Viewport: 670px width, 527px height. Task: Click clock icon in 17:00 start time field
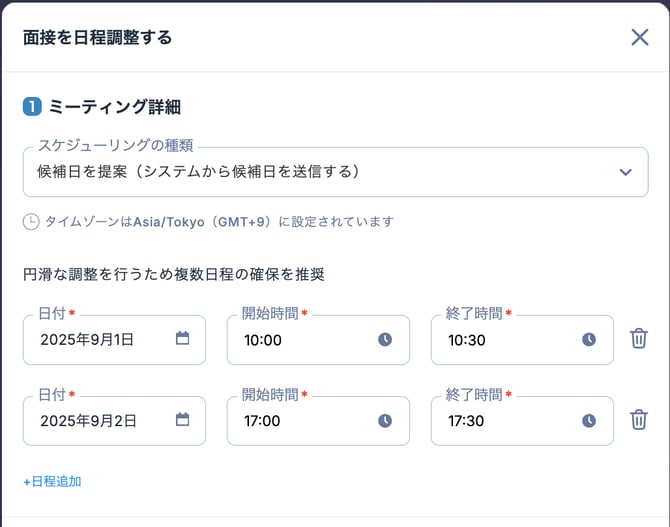[385, 421]
